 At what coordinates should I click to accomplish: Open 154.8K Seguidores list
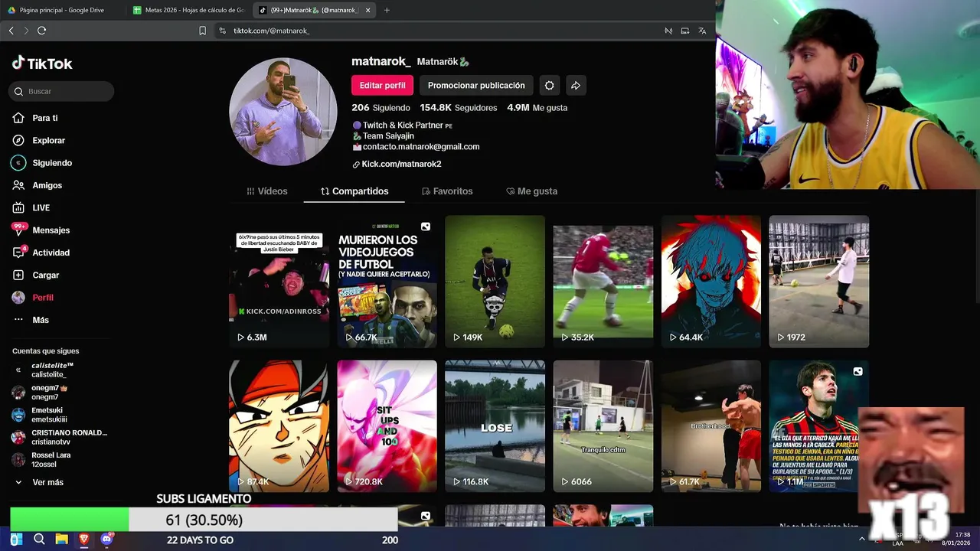click(458, 108)
